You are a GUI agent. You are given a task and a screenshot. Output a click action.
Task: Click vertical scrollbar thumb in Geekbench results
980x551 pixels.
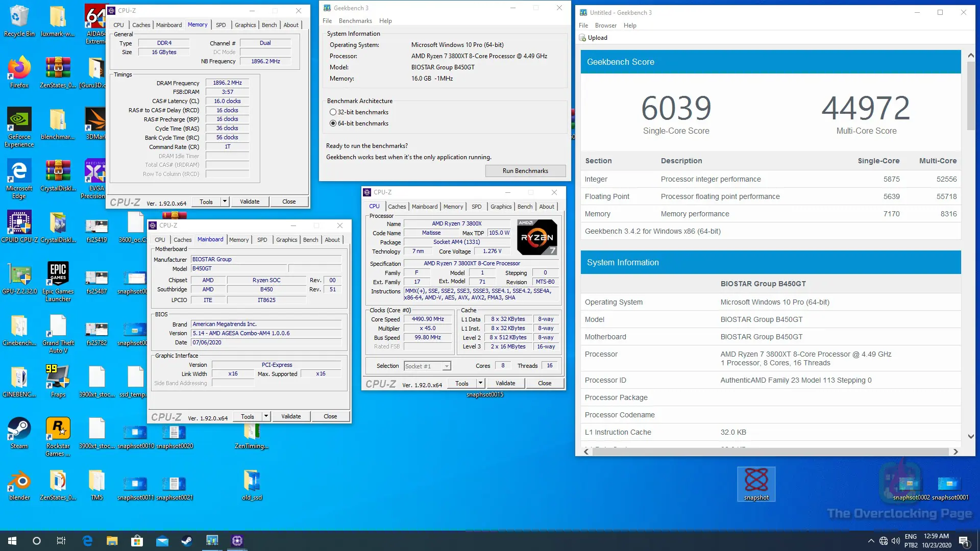[x=970, y=95]
